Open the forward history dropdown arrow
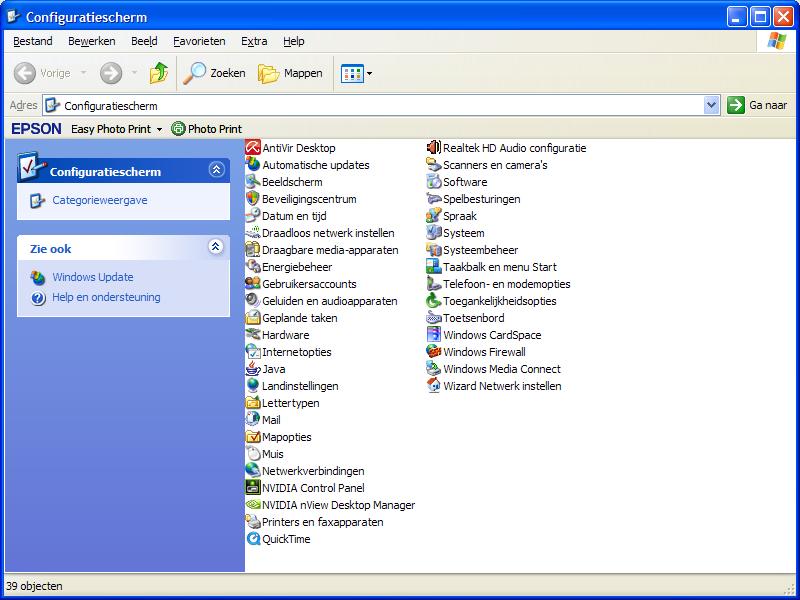The width and height of the screenshot is (800, 600). click(134, 73)
